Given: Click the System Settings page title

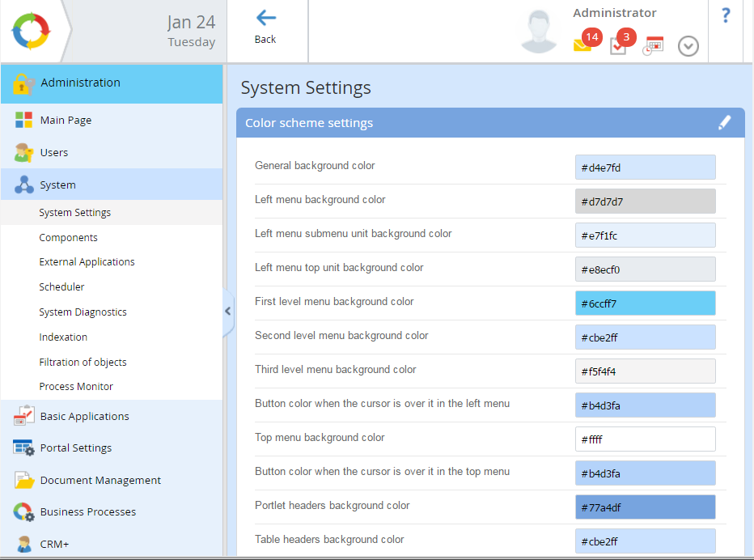Looking at the screenshot, I should (306, 88).
